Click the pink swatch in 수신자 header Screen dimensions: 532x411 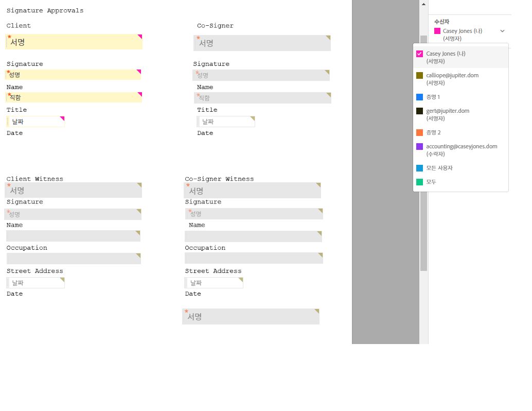tap(437, 31)
